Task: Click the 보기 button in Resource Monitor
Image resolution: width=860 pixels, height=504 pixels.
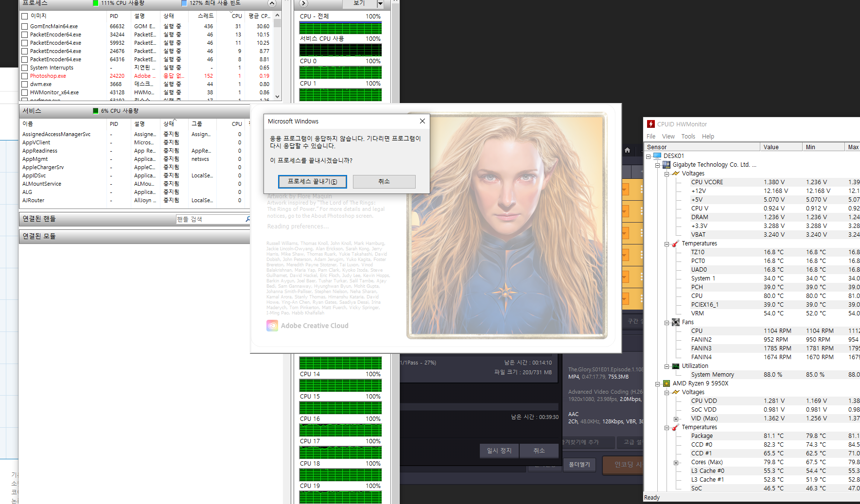Action: (359, 3)
